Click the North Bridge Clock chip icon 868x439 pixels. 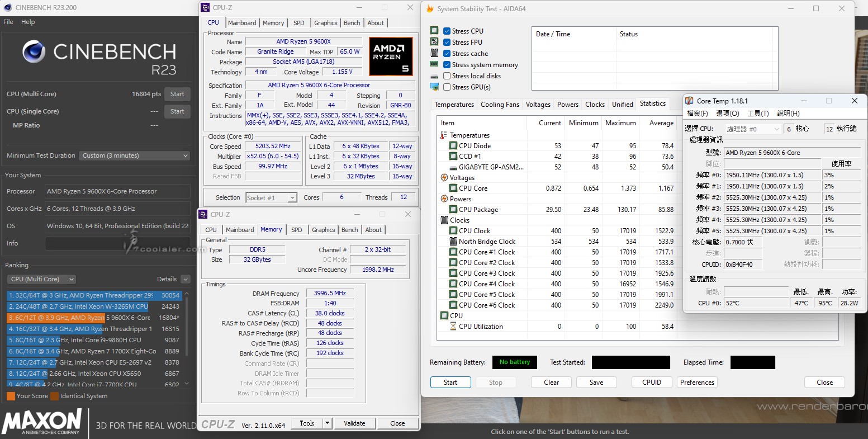(x=453, y=242)
